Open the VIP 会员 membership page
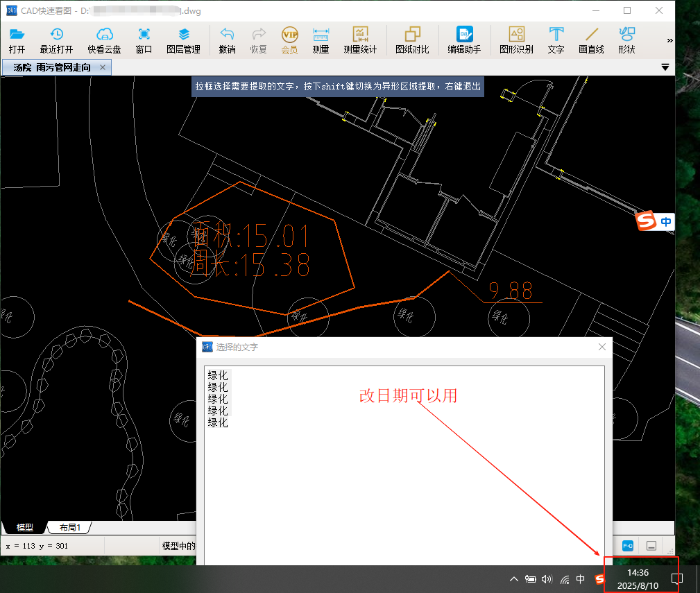 click(x=290, y=40)
